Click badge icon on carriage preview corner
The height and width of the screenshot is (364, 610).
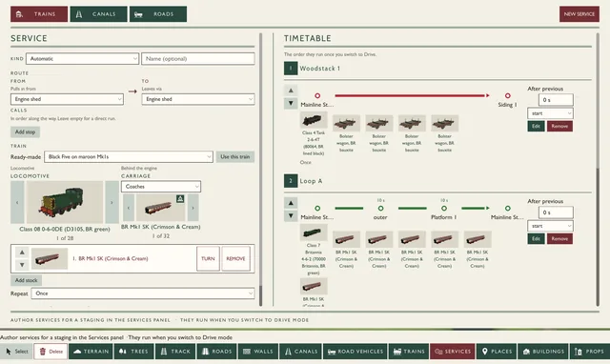(180, 199)
